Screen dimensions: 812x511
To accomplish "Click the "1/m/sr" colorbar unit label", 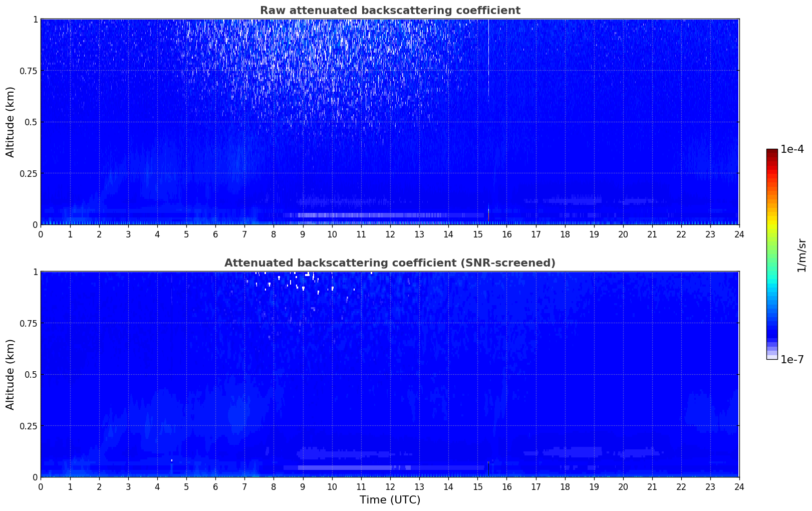I will [x=801, y=254].
